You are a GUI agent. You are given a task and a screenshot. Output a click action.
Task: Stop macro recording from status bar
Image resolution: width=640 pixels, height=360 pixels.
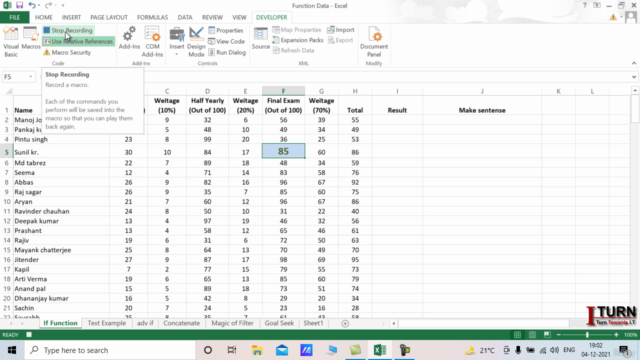[x=29, y=335]
